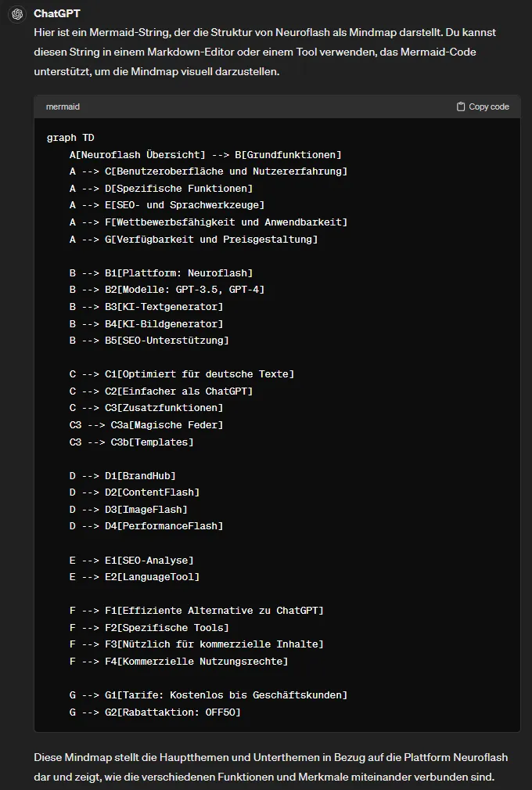Click the ChatGPT logo avatar icon
Screen dimensions: 532x790
16,13
